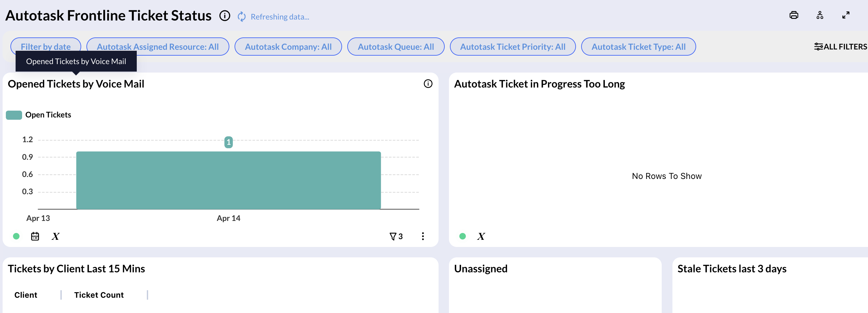Click the Open Tickets legend label
The width and height of the screenshot is (868, 313).
click(x=48, y=115)
